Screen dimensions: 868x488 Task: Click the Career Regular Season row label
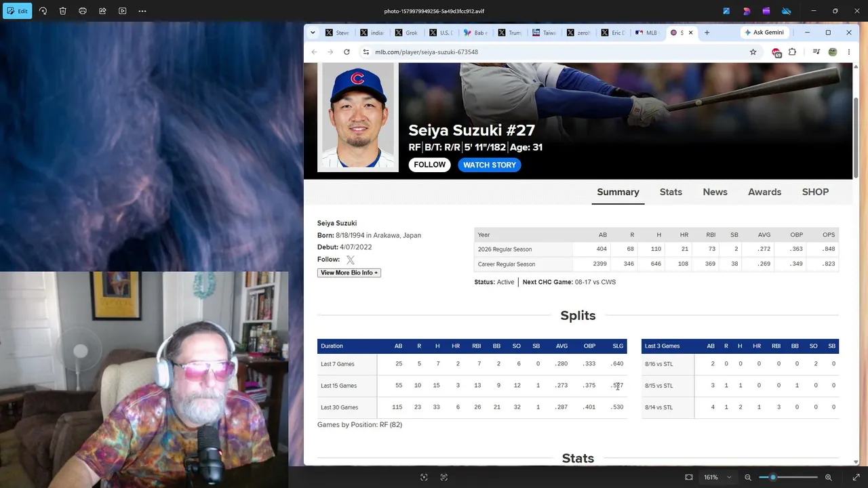tap(507, 264)
